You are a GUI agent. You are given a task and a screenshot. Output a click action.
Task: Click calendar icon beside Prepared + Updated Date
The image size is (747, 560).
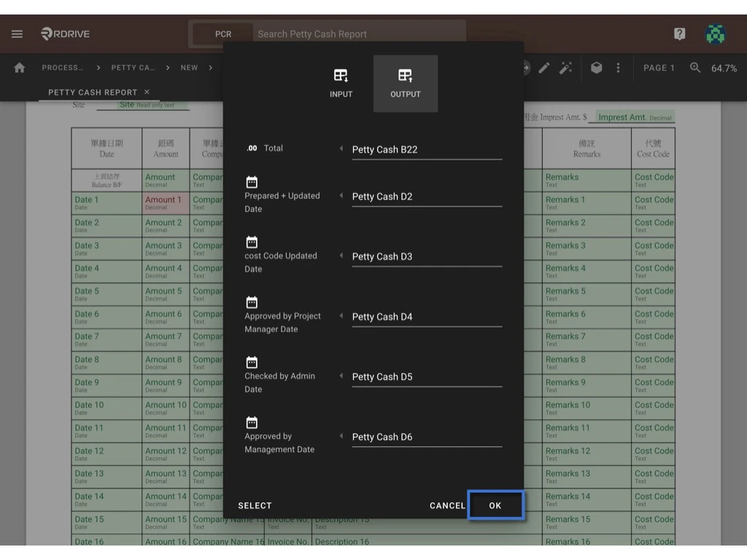252,182
